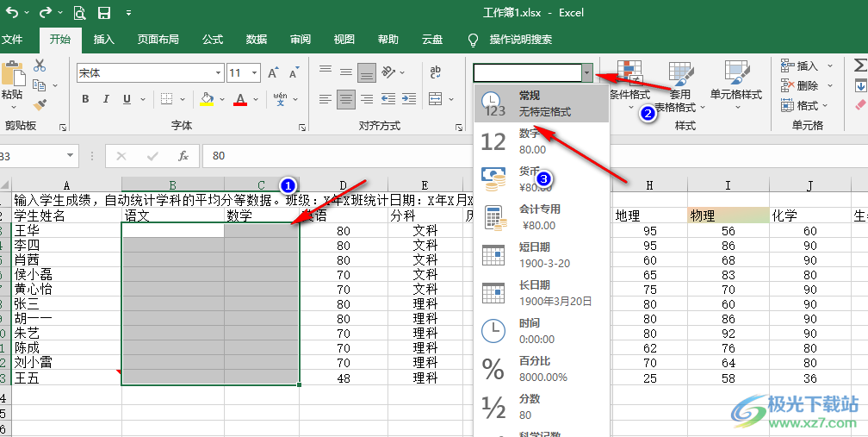This screenshot has width=868, height=437.
Task: Choose 时间 time format
Action: (542, 331)
